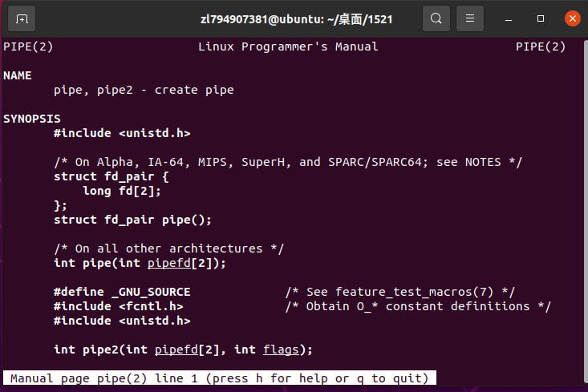Close the terminal window
This screenshot has width=588, height=392.
coord(572,18)
